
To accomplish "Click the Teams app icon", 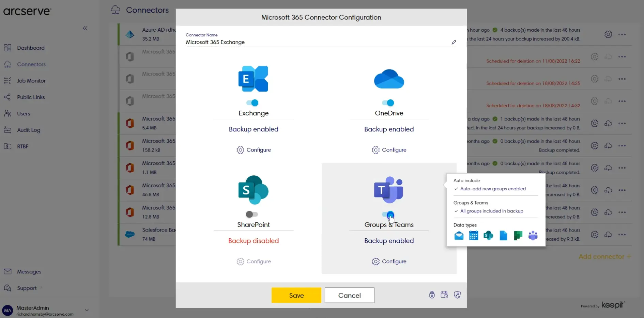I will coord(389,190).
